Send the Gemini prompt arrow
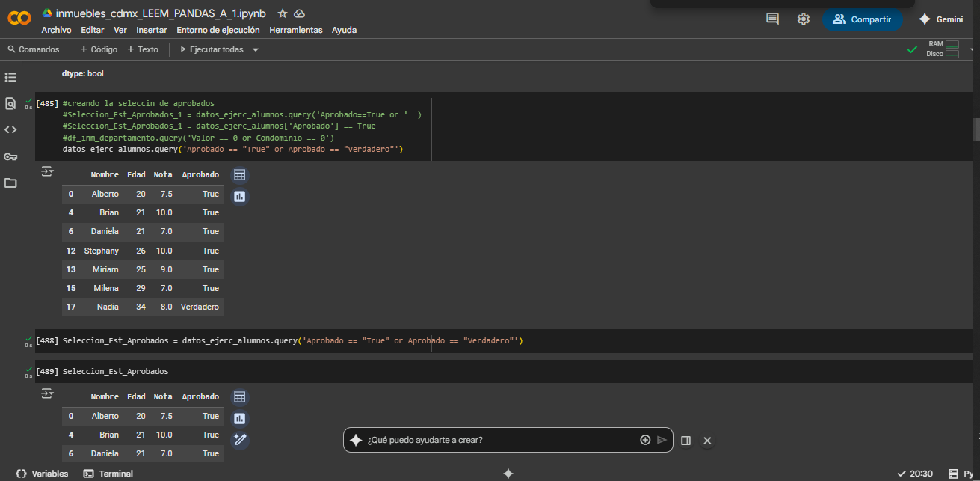Image resolution: width=980 pixels, height=481 pixels. pos(662,440)
